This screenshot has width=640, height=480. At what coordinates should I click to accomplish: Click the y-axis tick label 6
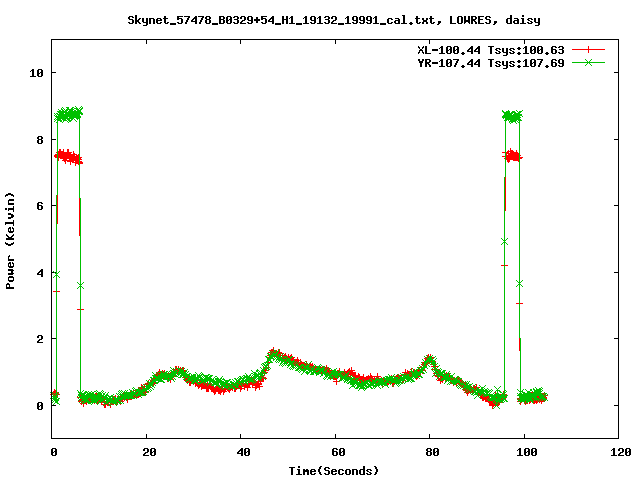click(40, 206)
